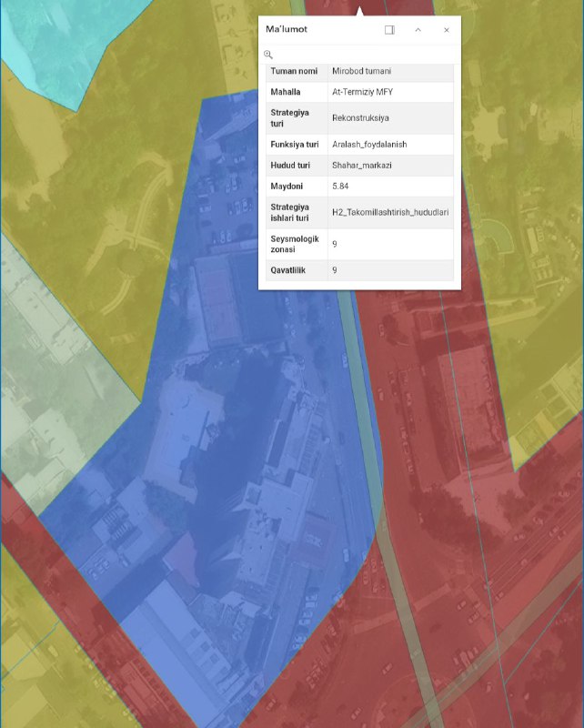Select the At-Termiziy MFY value
Image resolution: width=584 pixels, height=728 pixels.
coord(363,92)
